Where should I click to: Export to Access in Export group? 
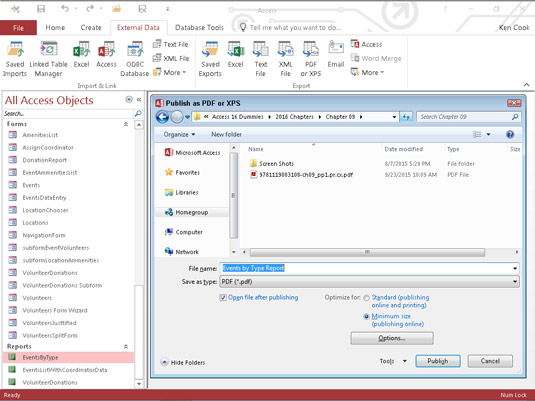pyautogui.click(x=367, y=44)
